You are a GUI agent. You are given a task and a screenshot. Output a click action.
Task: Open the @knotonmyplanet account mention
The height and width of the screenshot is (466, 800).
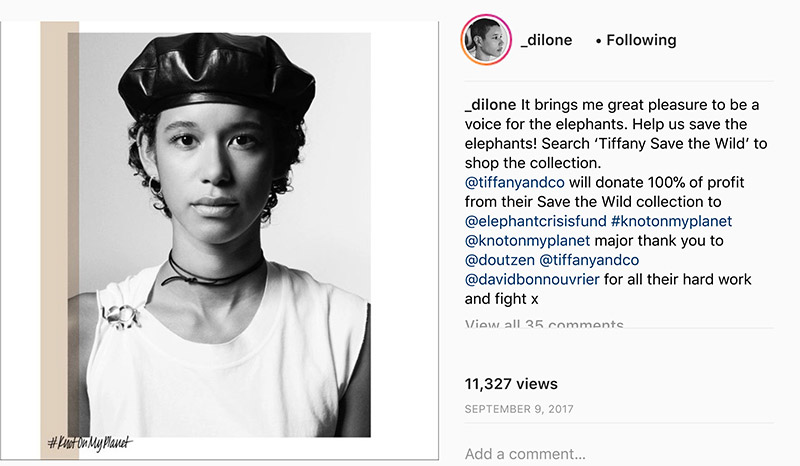point(528,241)
